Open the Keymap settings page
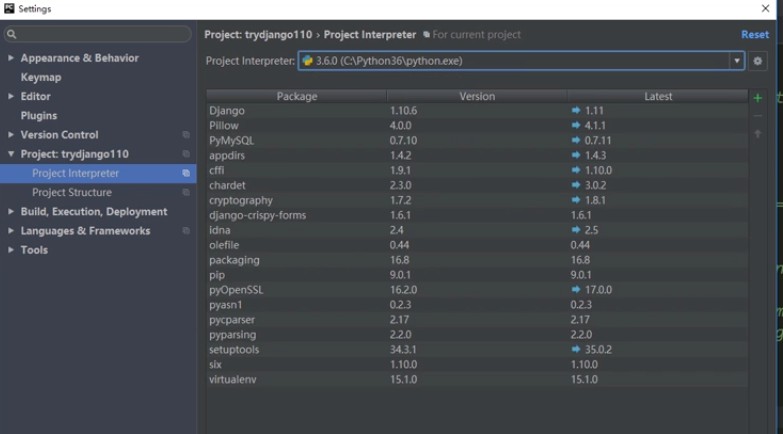Image resolution: width=783 pixels, height=434 pixels. [41, 77]
